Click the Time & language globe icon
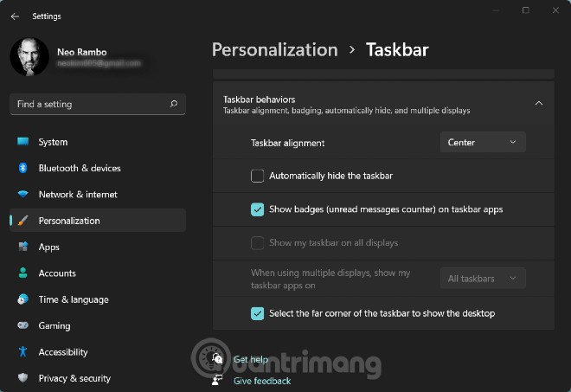The width and height of the screenshot is (571, 392). (22, 299)
